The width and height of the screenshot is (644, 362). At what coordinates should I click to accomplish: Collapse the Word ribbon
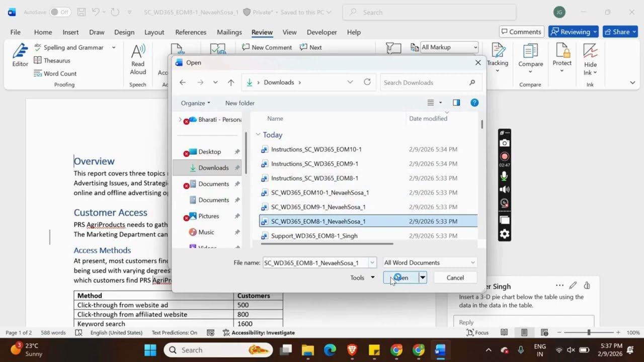632,83
